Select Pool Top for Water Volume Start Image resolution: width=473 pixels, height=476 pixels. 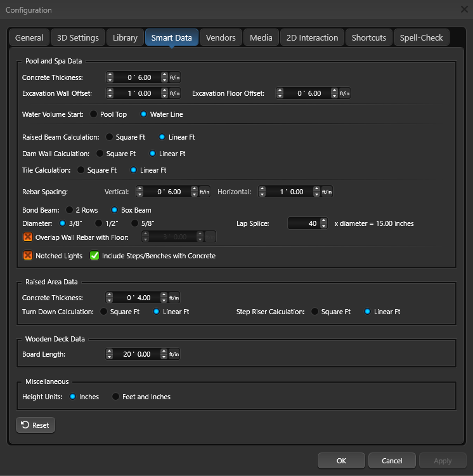point(94,114)
